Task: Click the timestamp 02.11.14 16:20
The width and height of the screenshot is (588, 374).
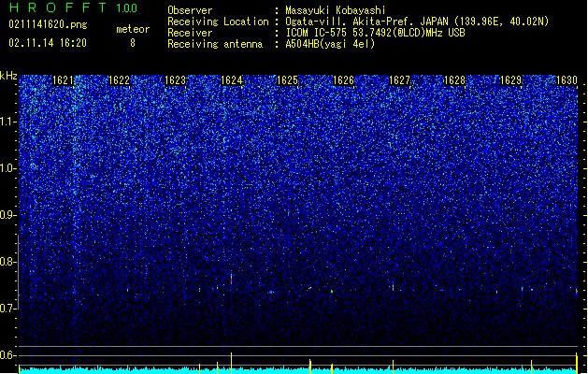Action: coord(48,43)
